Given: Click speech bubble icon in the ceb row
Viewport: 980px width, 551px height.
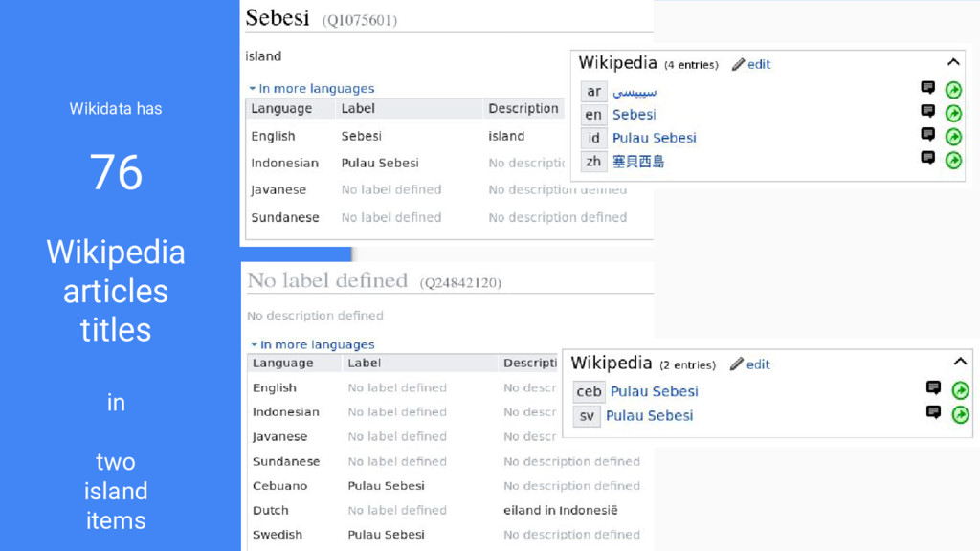Looking at the screenshot, I should pyautogui.click(x=933, y=388).
